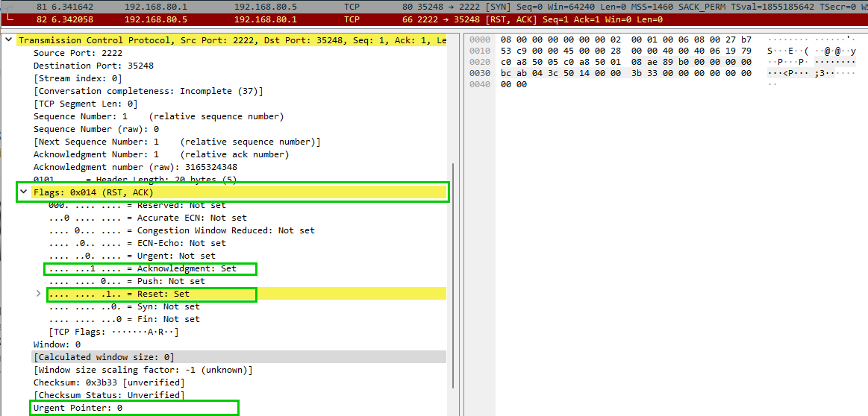Screen dimensions: 868x416
Task: Select the Destination Port: 35248 field
Action: pyautogui.click(x=93, y=66)
